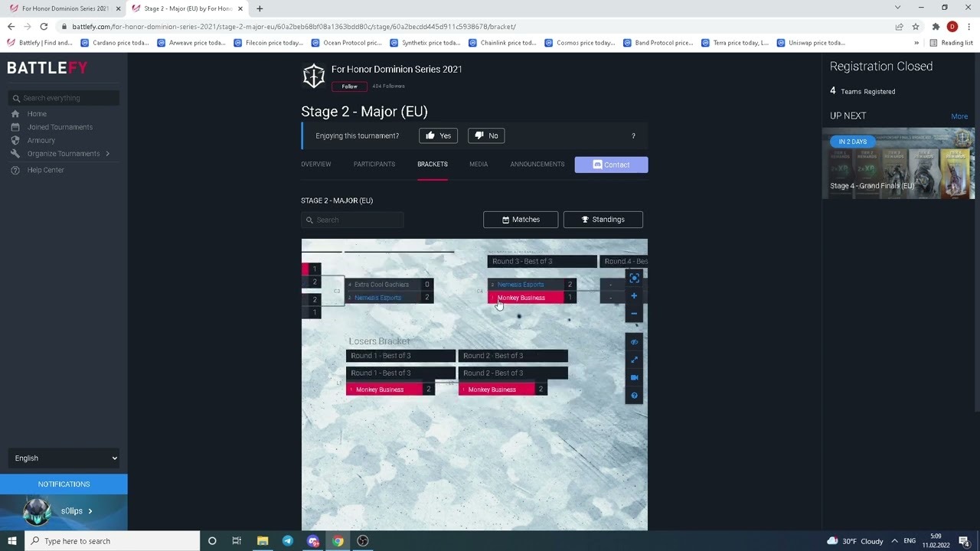The height and width of the screenshot is (551, 980).
Task: Select the Brackets tab
Action: pos(433,165)
